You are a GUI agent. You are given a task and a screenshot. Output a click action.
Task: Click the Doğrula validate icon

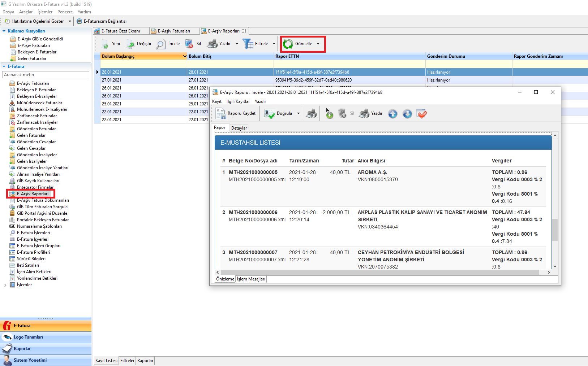click(x=270, y=114)
